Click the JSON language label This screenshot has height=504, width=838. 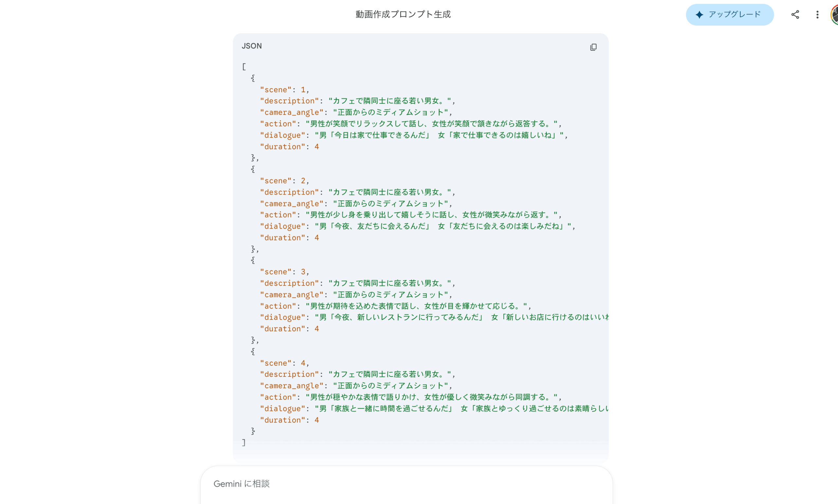pyautogui.click(x=251, y=46)
